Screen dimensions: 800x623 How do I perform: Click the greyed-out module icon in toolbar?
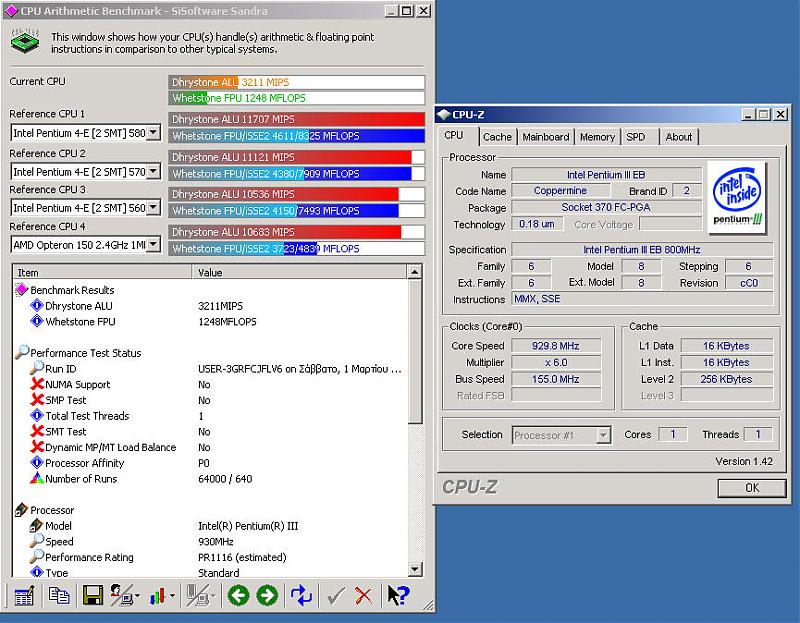click(198, 595)
